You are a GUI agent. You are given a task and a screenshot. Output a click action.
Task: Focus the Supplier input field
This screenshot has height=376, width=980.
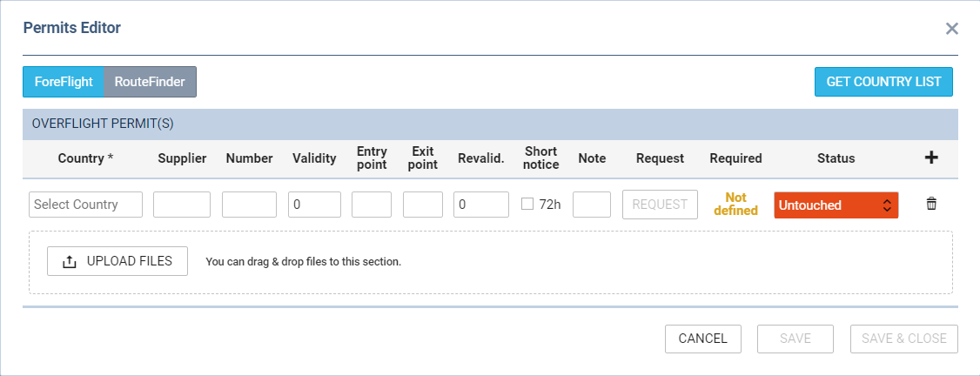tap(182, 205)
